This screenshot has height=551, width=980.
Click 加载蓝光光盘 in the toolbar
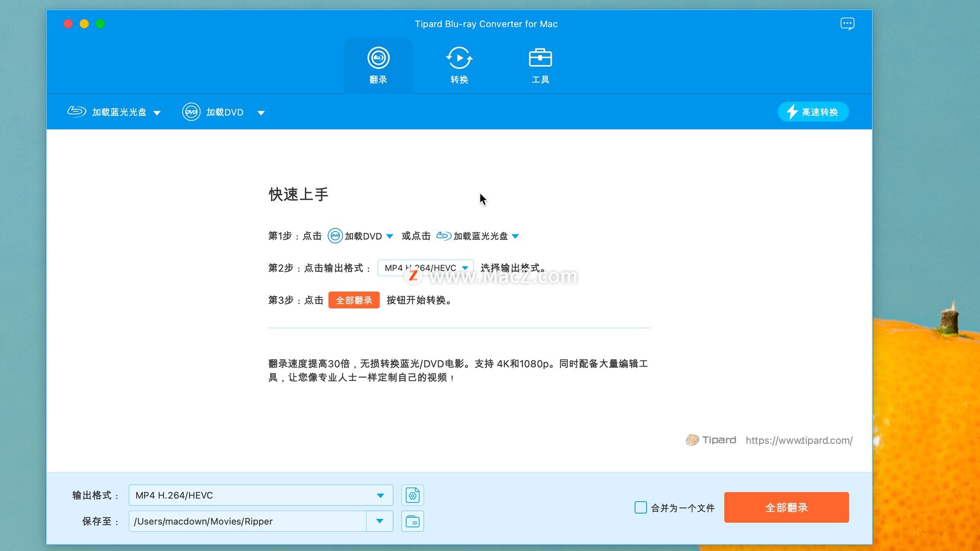(x=107, y=112)
